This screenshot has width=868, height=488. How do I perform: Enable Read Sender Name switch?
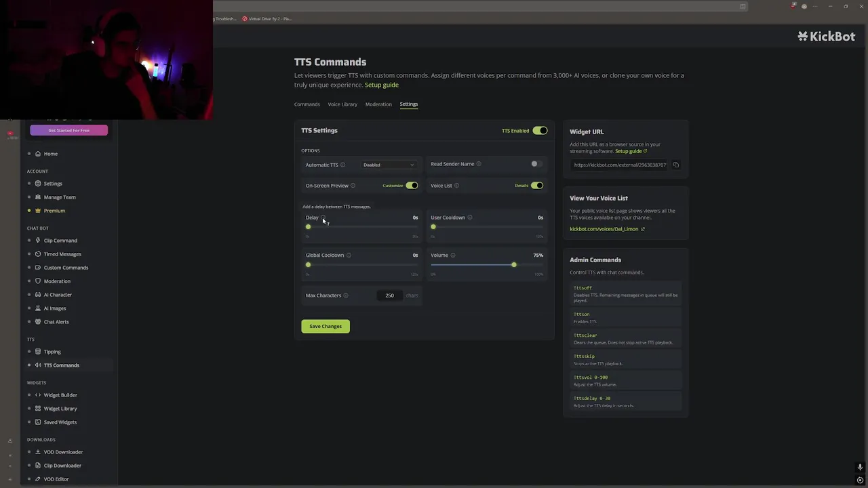(x=536, y=164)
